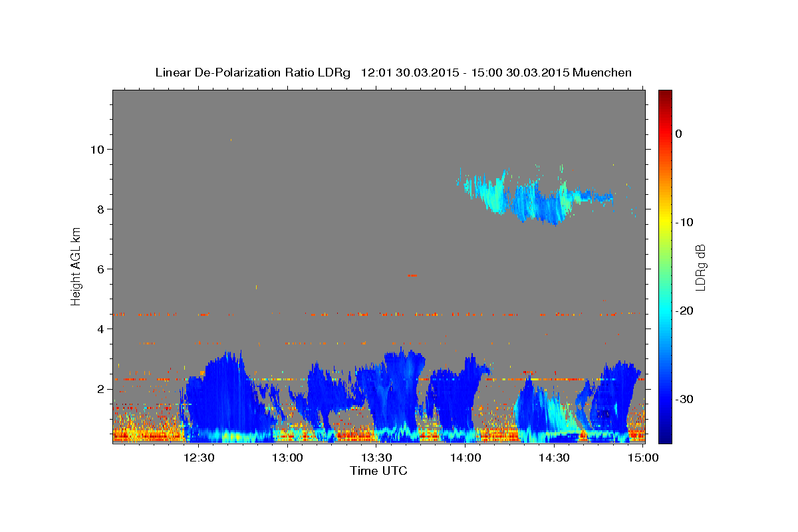Click the plot title 'Linear De-Polarization Ratio LDRg'
The width and height of the screenshot is (798, 532).
click(253, 72)
